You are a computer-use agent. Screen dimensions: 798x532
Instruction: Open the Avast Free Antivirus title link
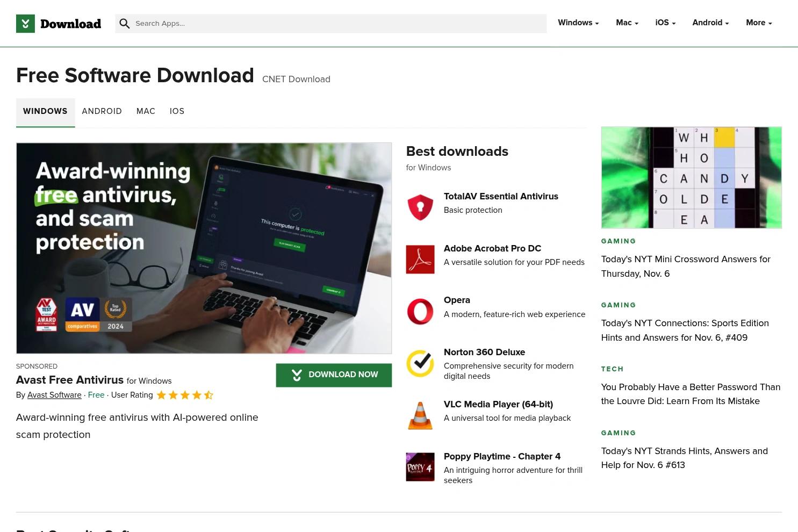pos(70,380)
